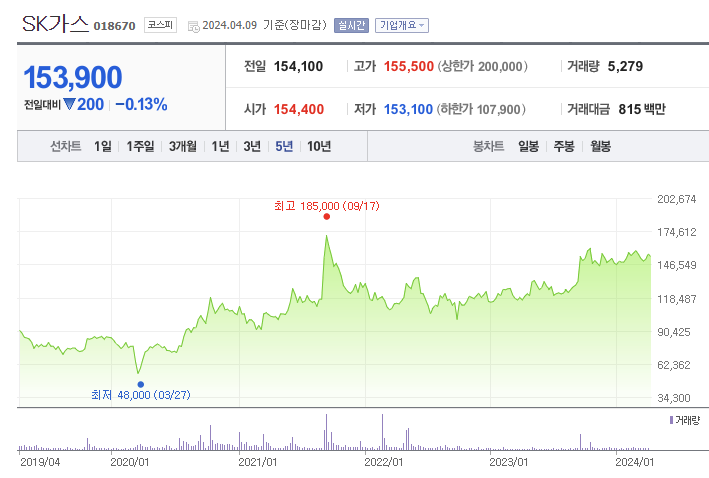Select the 1년 line chart tab
709x478 pixels.
220,146
